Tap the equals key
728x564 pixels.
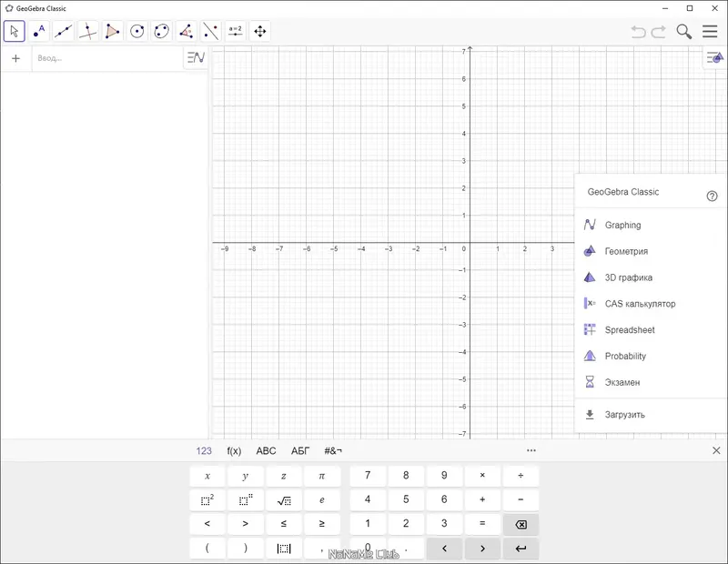click(x=482, y=524)
